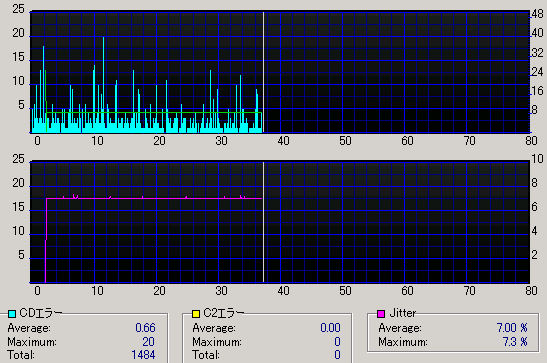Click the white position marker in the error graph

tap(263, 72)
